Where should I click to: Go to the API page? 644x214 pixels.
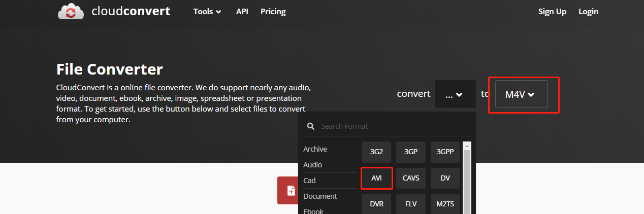point(242,11)
